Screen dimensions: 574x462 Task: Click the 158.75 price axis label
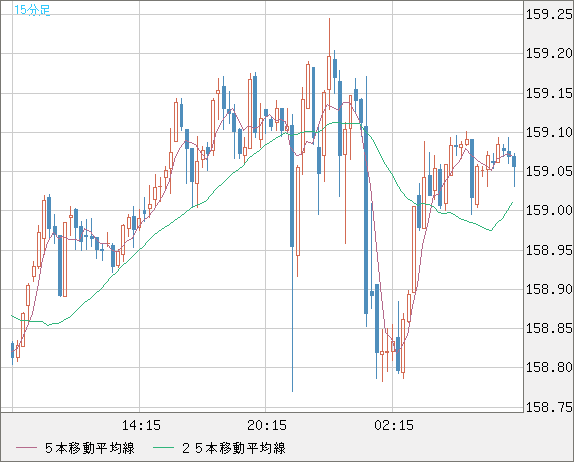(549, 407)
